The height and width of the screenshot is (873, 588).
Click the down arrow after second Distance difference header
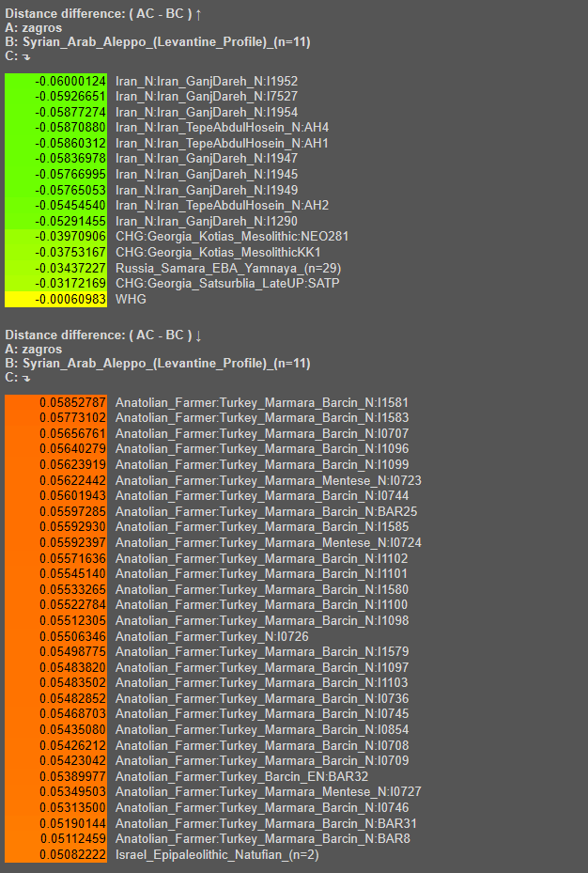click(198, 335)
